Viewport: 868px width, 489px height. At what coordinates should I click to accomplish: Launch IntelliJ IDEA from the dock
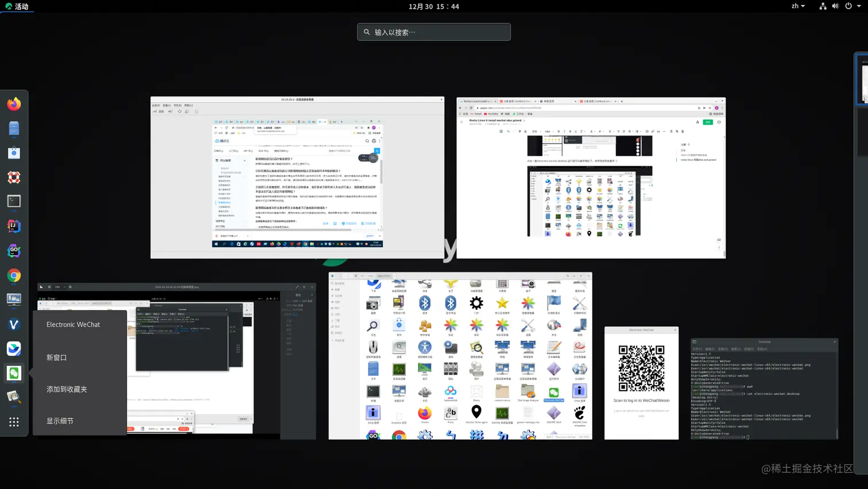14,226
